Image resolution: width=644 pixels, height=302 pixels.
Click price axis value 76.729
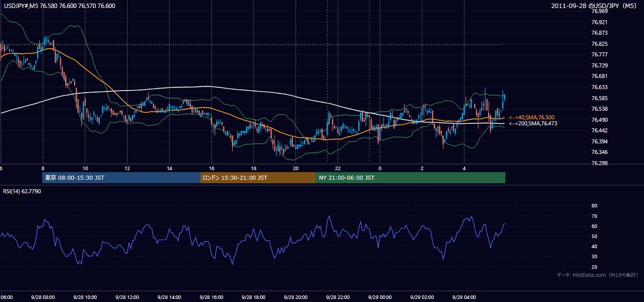pos(599,65)
